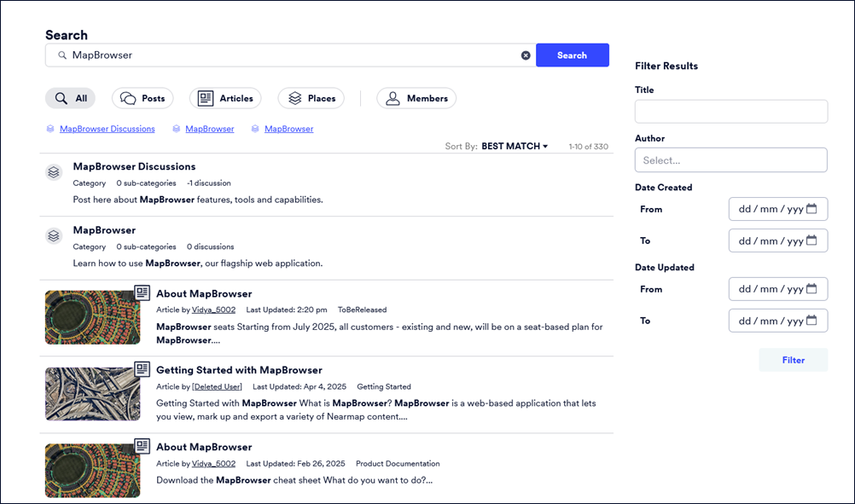The width and height of the screenshot is (855, 504).
Task: Click 'Last Updated: Apr 4, 2025' text
Action: [300, 387]
